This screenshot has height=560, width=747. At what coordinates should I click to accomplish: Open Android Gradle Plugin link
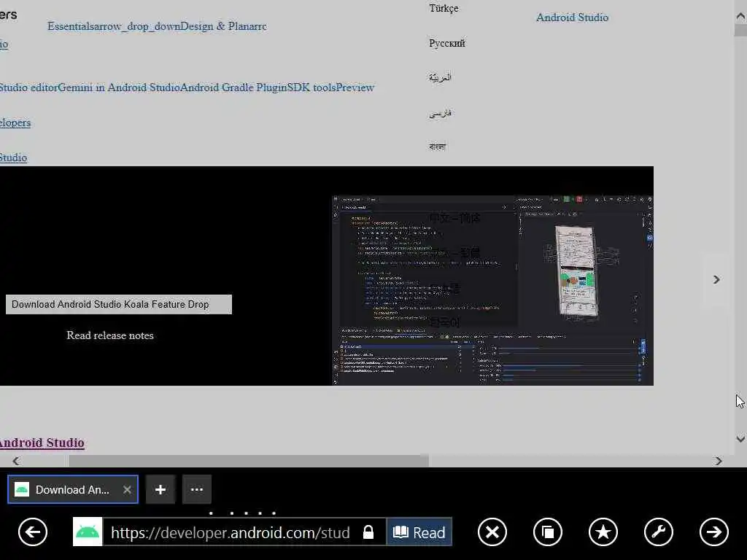click(x=233, y=87)
